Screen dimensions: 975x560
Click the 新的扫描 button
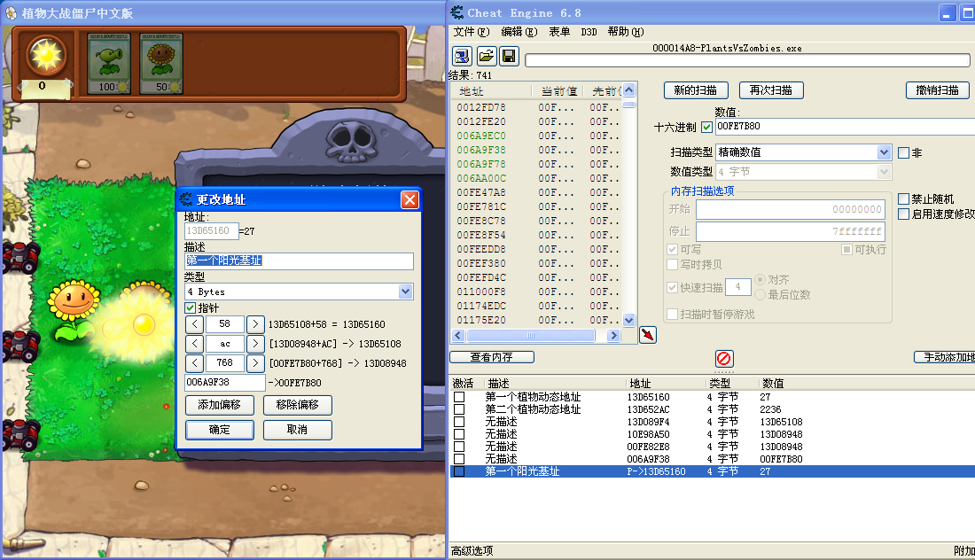[x=695, y=90]
